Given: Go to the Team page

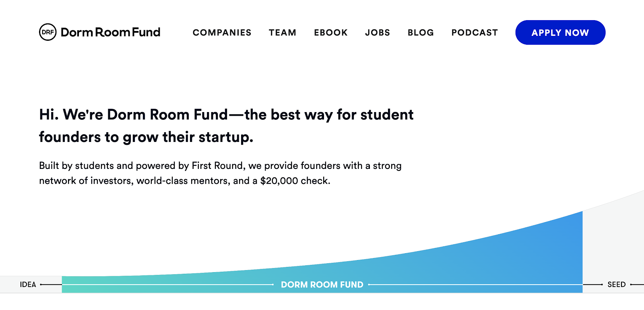Looking at the screenshot, I should 283,33.
